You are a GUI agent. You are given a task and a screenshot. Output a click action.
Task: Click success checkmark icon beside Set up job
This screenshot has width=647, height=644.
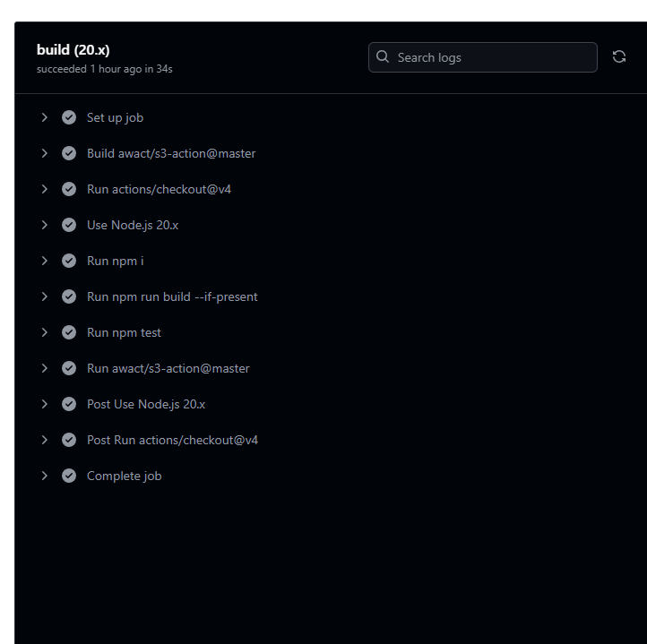[69, 117]
